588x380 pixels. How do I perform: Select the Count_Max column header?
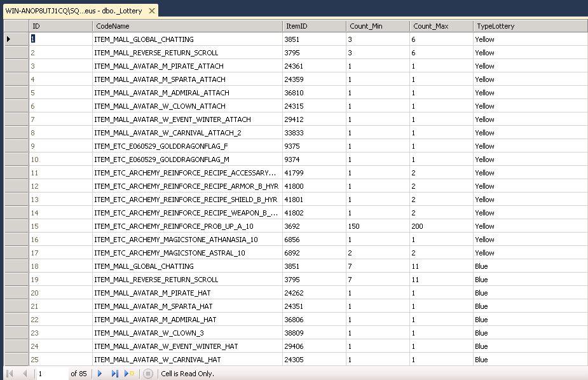[441, 26]
